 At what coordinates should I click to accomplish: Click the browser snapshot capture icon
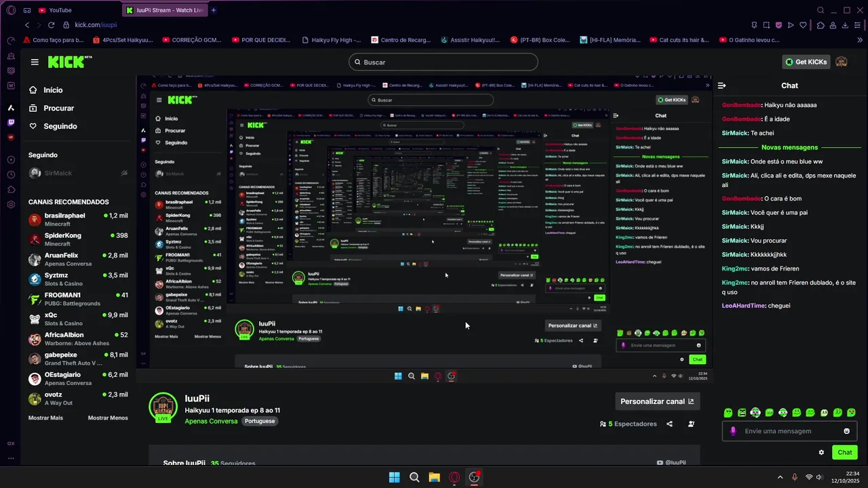click(766, 25)
